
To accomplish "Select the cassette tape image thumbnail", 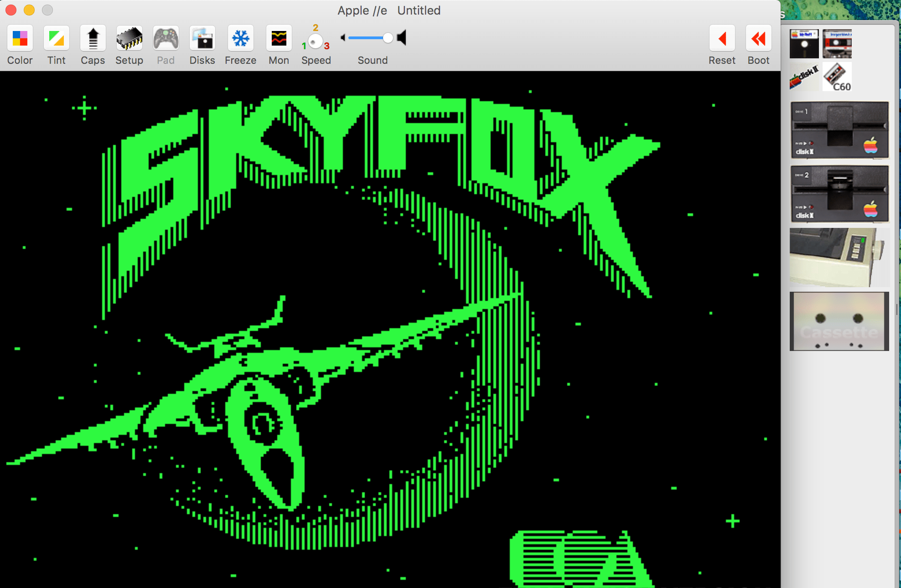I will [837, 44].
